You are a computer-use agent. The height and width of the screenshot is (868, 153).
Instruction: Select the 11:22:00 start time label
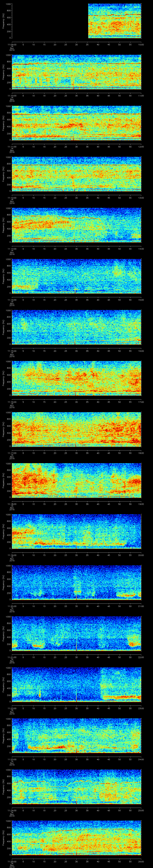[x=12, y=708]
